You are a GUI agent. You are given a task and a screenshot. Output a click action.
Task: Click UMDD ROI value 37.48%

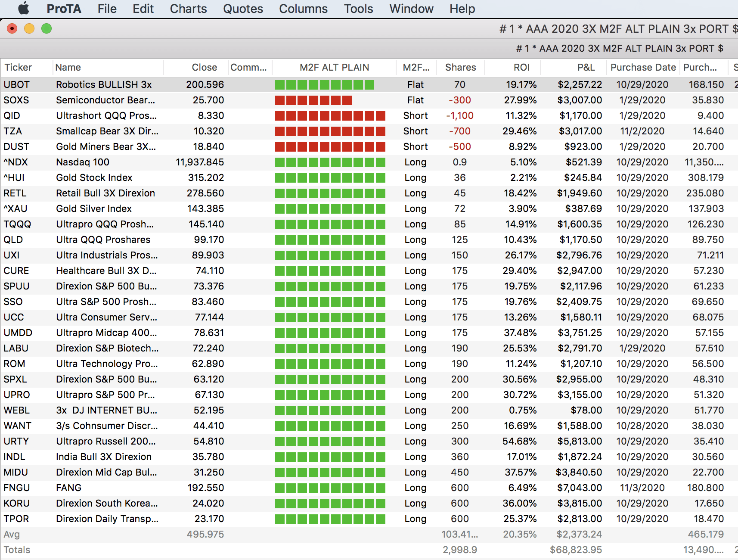point(521,333)
